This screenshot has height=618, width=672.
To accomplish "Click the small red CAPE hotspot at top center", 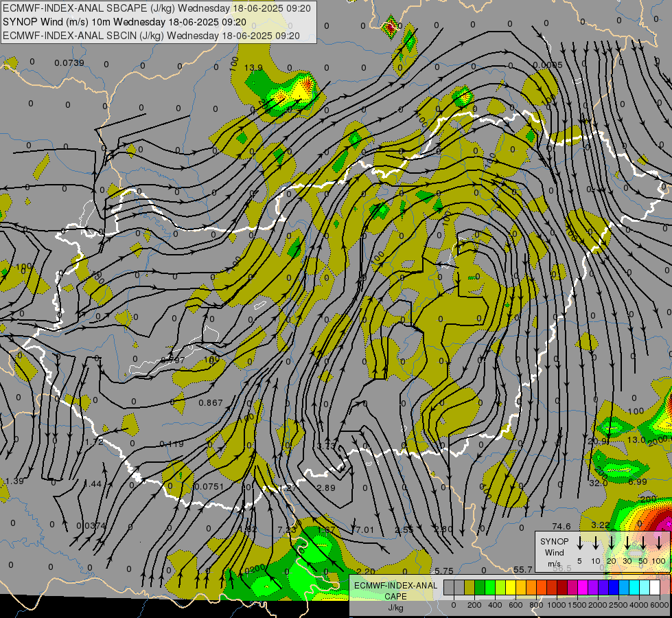I will point(390,27).
